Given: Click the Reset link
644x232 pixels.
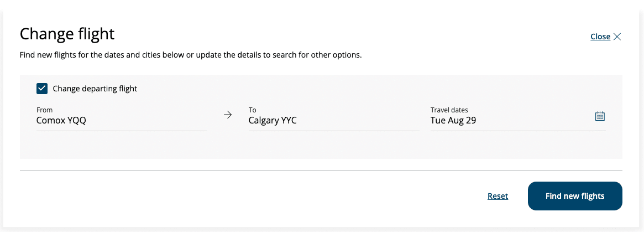Looking at the screenshot, I should (498, 196).
